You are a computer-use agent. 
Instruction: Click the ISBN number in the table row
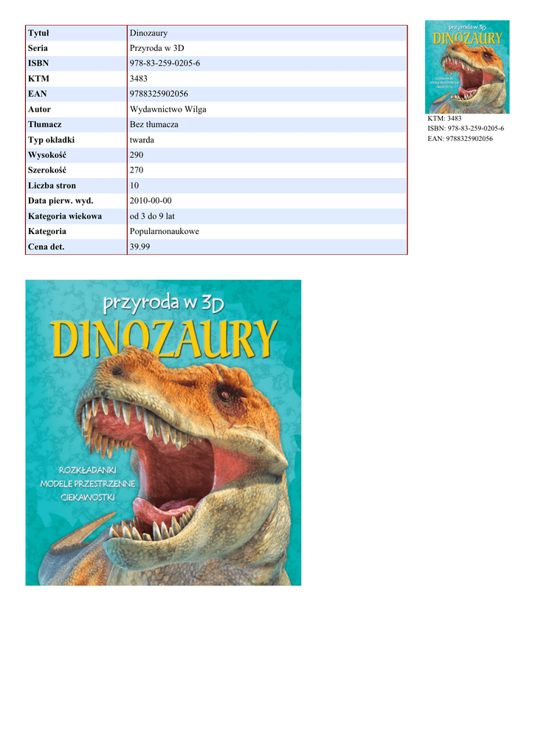(165, 63)
